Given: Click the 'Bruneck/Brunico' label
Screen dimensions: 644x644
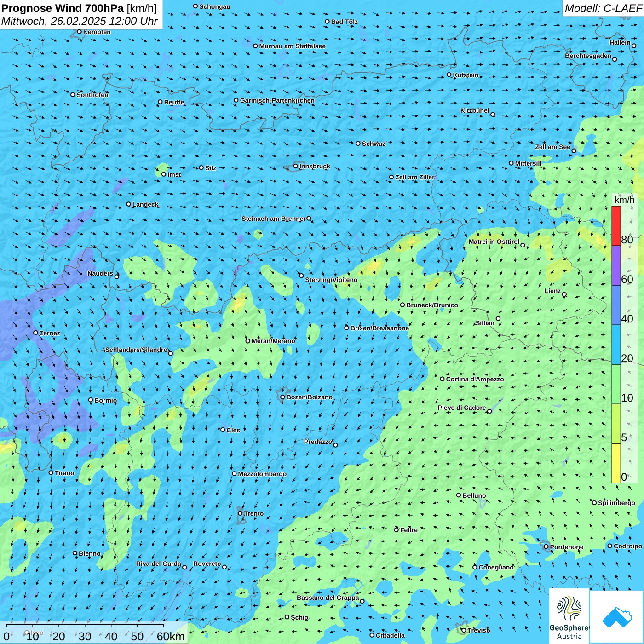Looking at the screenshot, I should point(432,305).
